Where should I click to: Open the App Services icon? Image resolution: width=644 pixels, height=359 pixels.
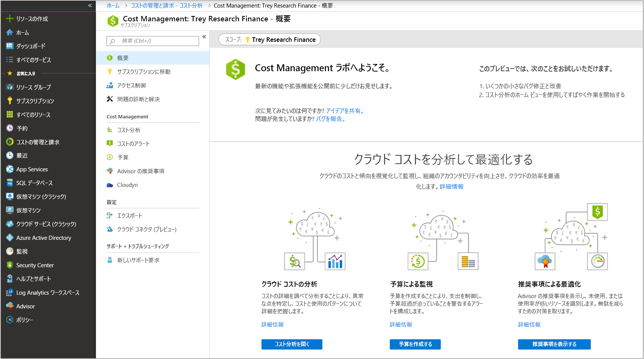10,169
